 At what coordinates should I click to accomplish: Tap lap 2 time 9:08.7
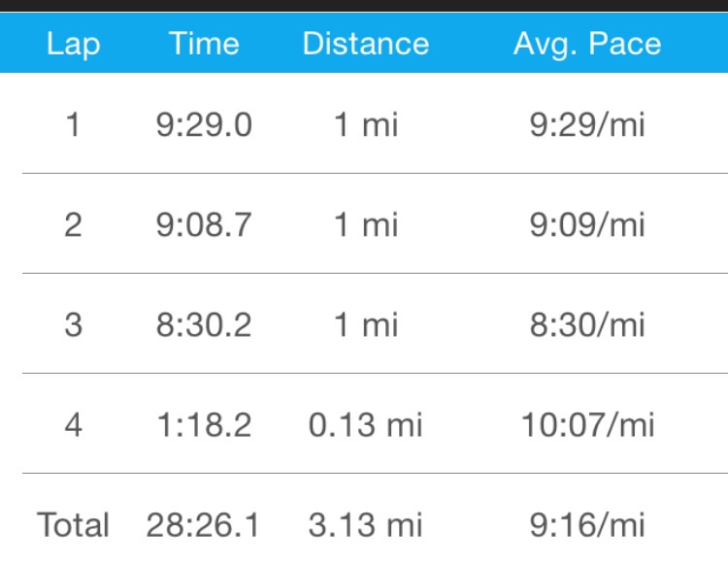click(204, 225)
